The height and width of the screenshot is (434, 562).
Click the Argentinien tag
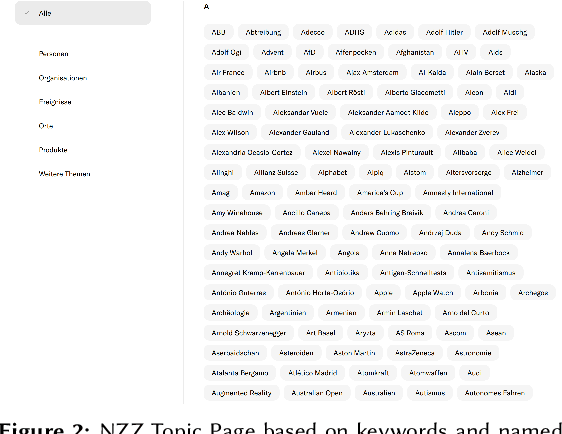[x=288, y=313]
